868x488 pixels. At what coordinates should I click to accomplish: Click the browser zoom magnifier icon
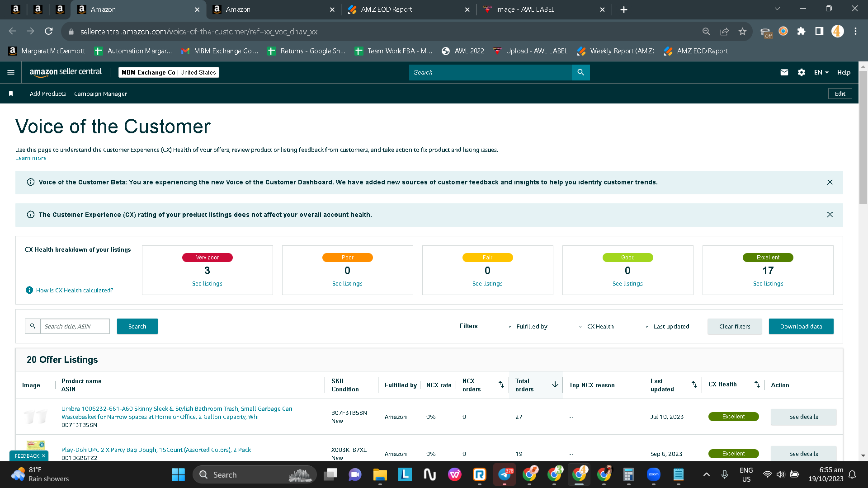[706, 31]
